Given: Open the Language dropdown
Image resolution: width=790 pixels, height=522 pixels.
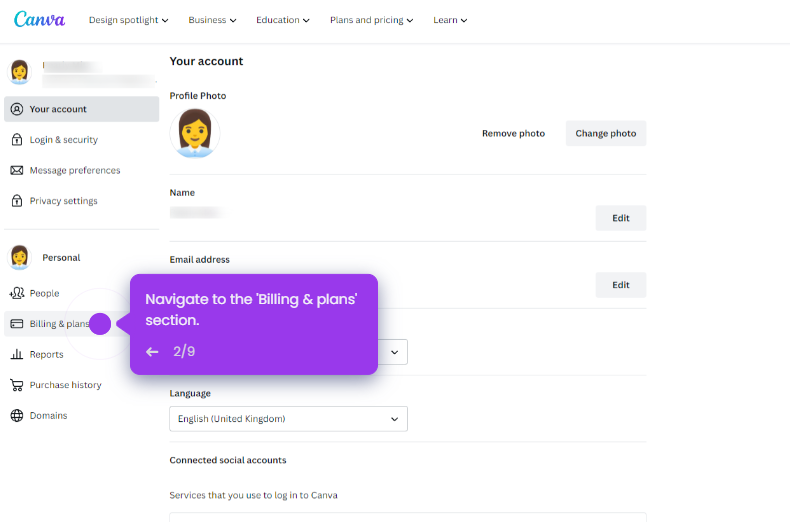Looking at the screenshot, I should click(x=288, y=419).
